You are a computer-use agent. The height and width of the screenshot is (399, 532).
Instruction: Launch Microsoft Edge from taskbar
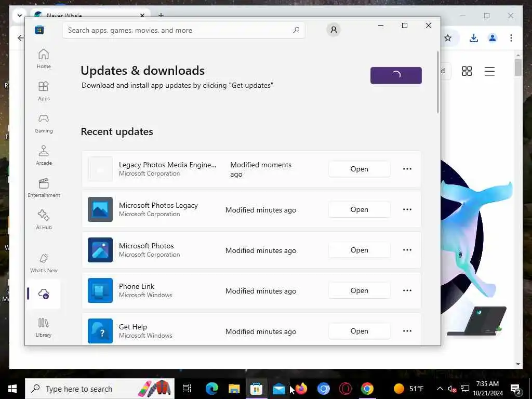(211, 389)
